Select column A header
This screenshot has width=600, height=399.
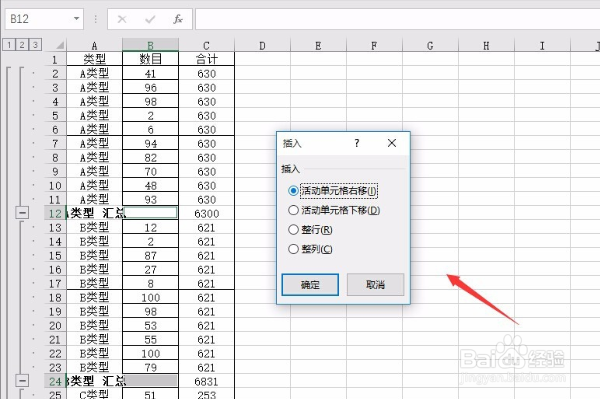(x=95, y=46)
